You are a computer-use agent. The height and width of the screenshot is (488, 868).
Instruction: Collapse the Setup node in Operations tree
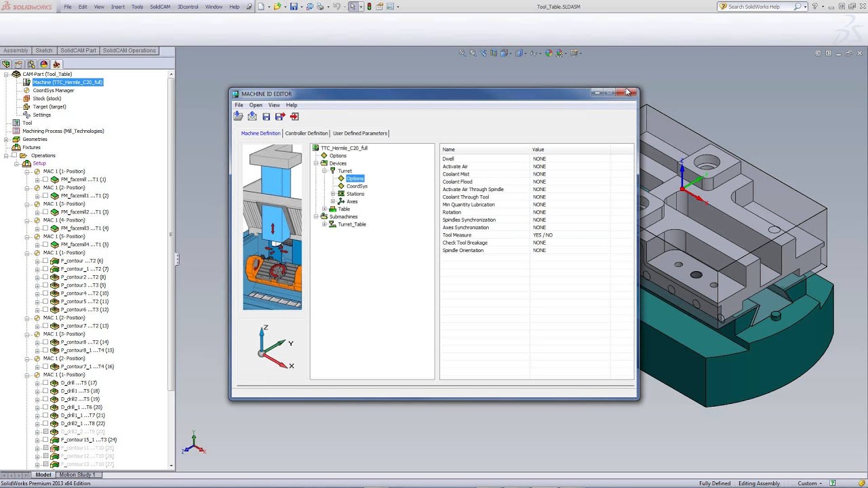pyautogui.click(x=17, y=163)
